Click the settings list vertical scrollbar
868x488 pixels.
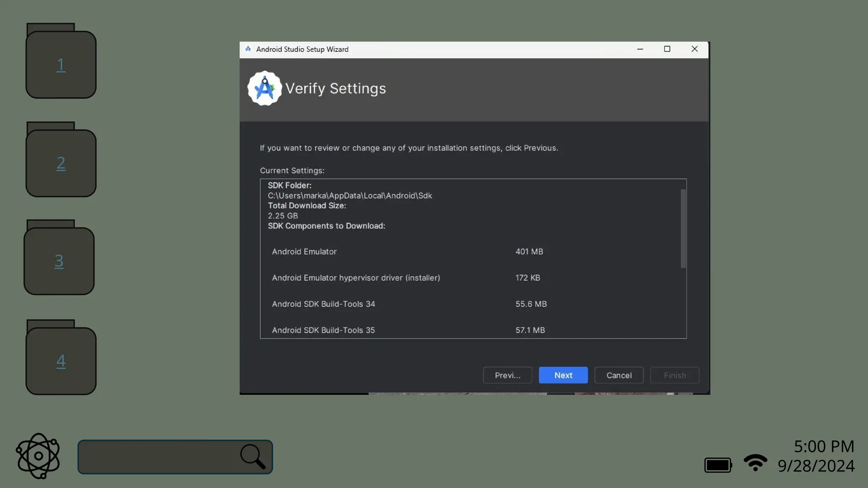click(683, 229)
